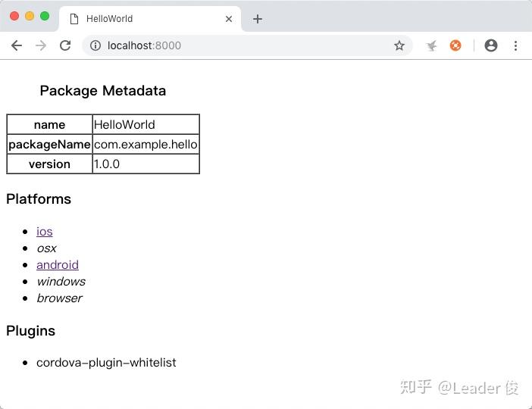This screenshot has width=532, height=409.
Task: Open a new browser tab
Action: pos(258,19)
